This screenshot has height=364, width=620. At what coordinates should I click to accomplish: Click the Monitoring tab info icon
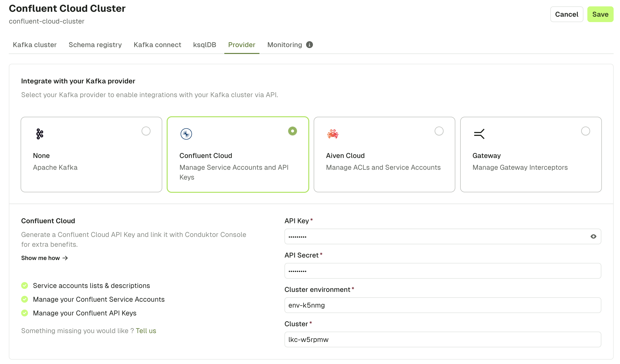(x=309, y=45)
